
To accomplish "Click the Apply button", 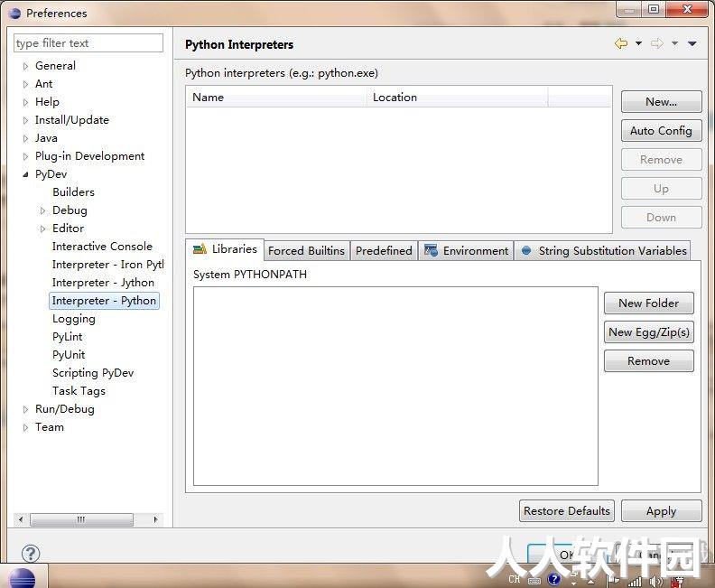I will (661, 511).
